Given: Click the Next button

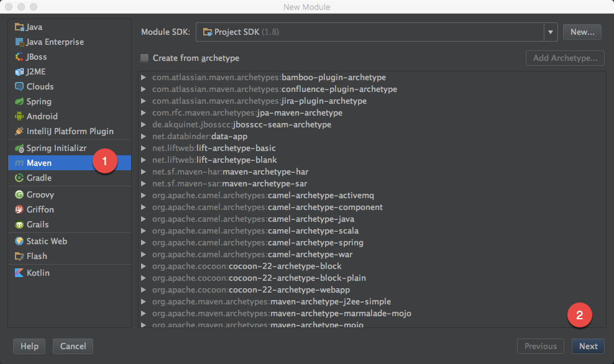Looking at the screenshot, I should (x=588, y=347).
